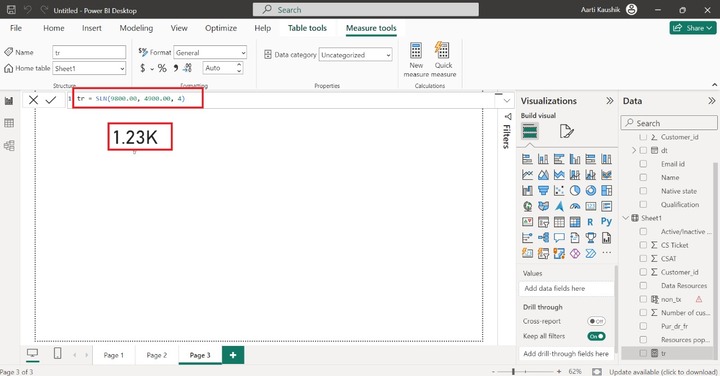
Task: Cancel formula with the X icon
Action: [33, 100]
